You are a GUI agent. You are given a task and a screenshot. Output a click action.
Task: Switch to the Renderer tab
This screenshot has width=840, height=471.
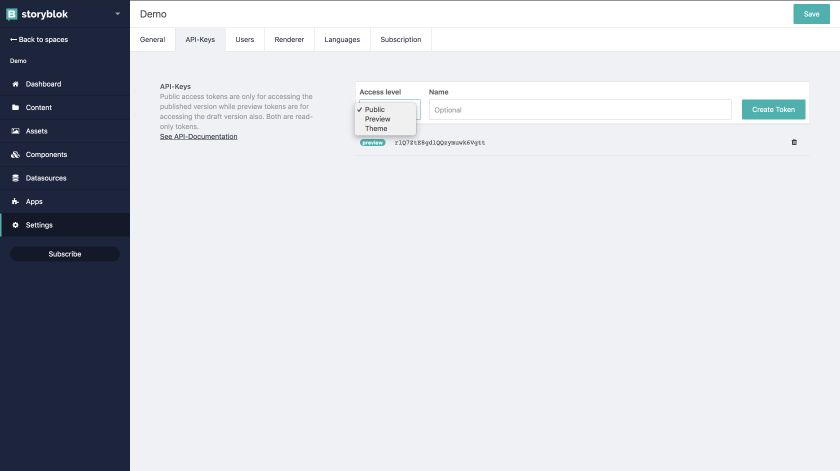[x=289, y=40]
